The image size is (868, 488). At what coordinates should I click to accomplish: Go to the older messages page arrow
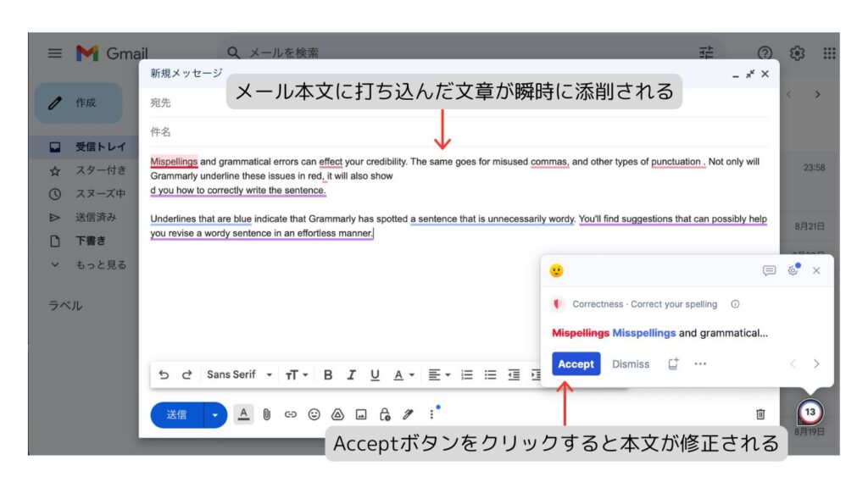click(x=818, y=95)
